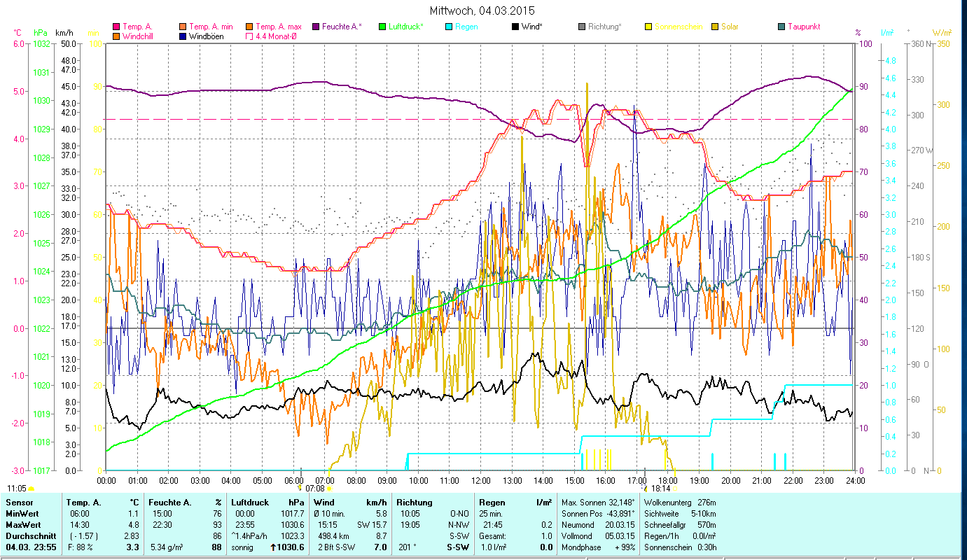Select the Regen column header in table

(492, 502)
